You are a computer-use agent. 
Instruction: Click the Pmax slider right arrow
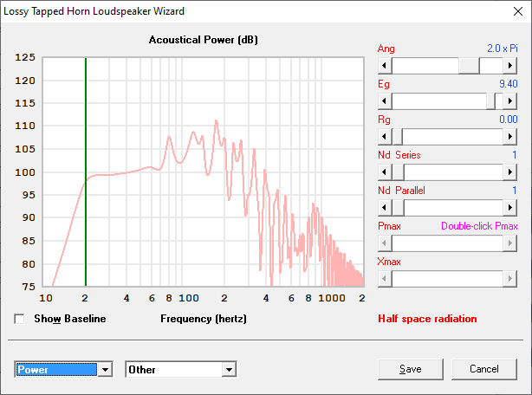pyautogui.click(x=510, y=243)
